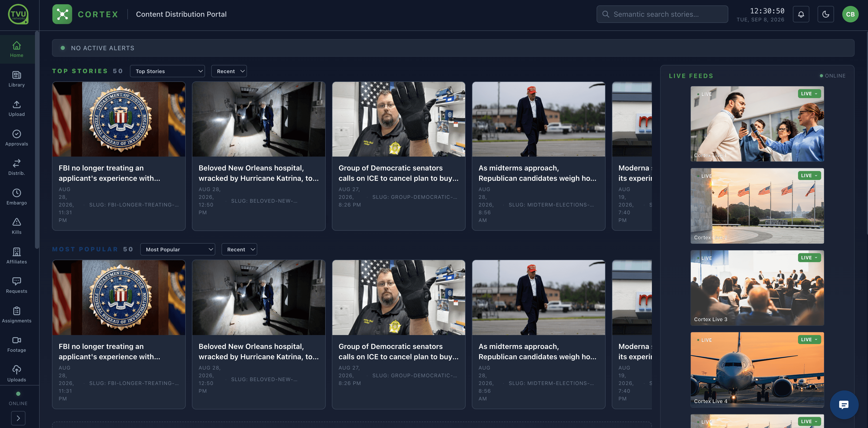868x428 pixels.
Task: Open the Recent sort dropdown for Top Stories
Action: [229, 71]
